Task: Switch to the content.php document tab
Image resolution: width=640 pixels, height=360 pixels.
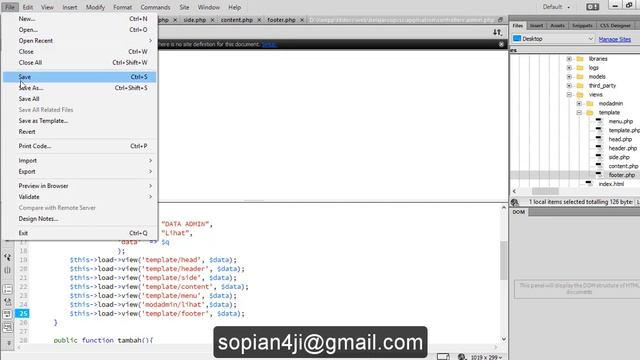Action: click(x=237, y=20)
